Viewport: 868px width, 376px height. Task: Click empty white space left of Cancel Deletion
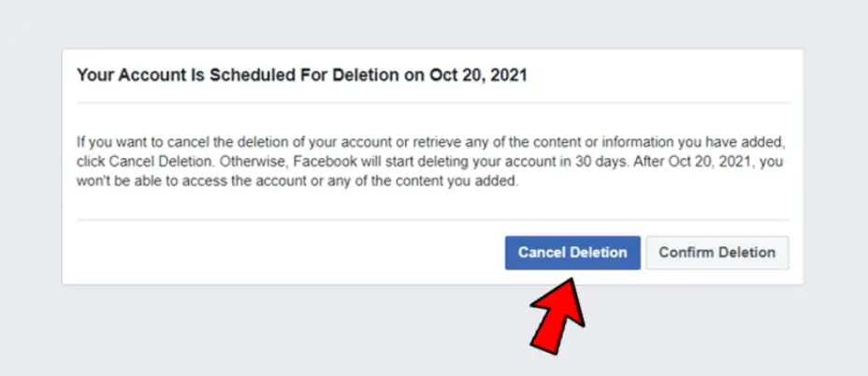(288, 253)
